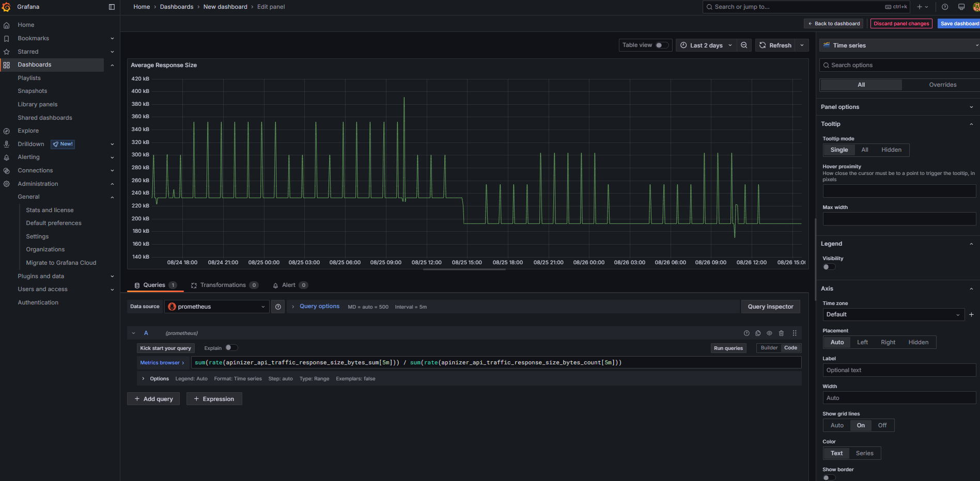Grab the query A drag handle icon
The image size is (980, 481).
click(x=795, y=333)
